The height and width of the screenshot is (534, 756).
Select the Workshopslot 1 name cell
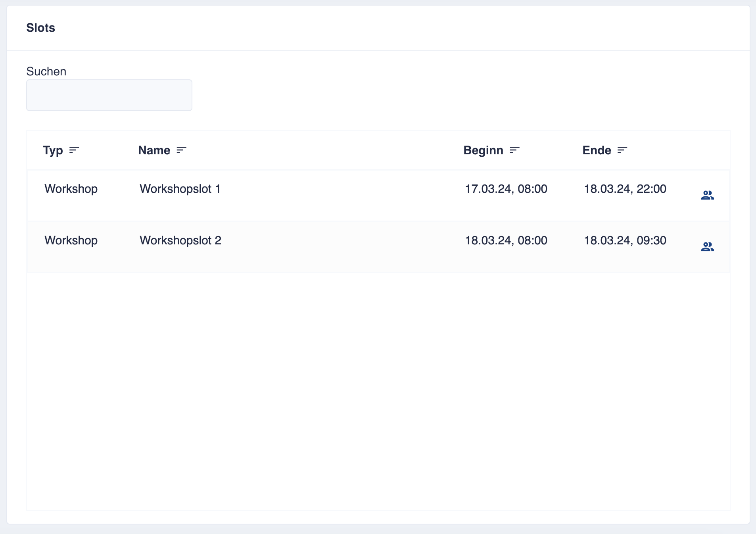click(x=180, y=189)
